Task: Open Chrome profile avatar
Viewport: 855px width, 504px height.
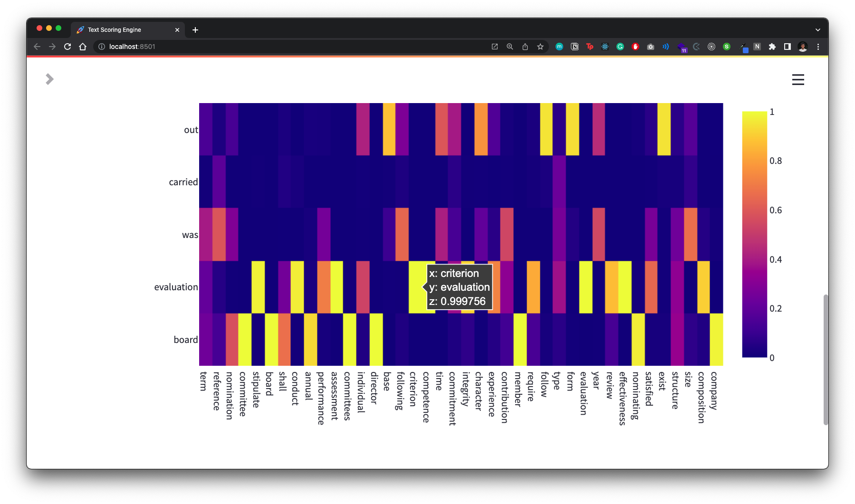Action: tap(803, 47)
